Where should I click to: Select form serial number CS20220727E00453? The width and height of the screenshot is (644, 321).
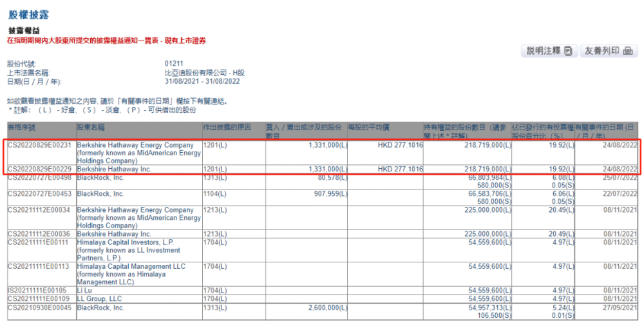(x=39, y=193)
